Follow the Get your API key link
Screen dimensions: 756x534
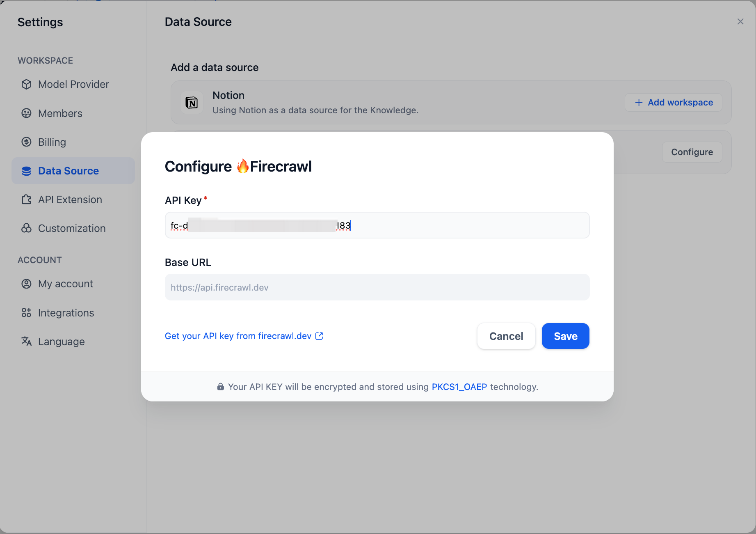[238, 336]
